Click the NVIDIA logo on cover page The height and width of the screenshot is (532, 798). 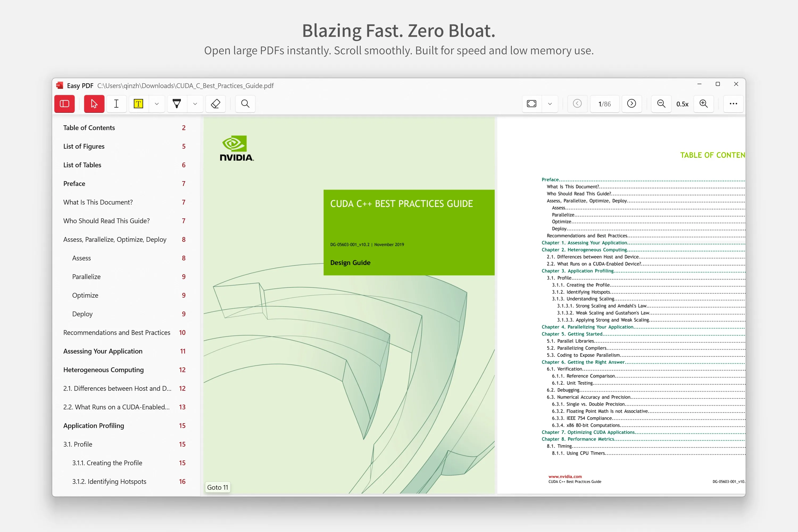tap(236, 148)
